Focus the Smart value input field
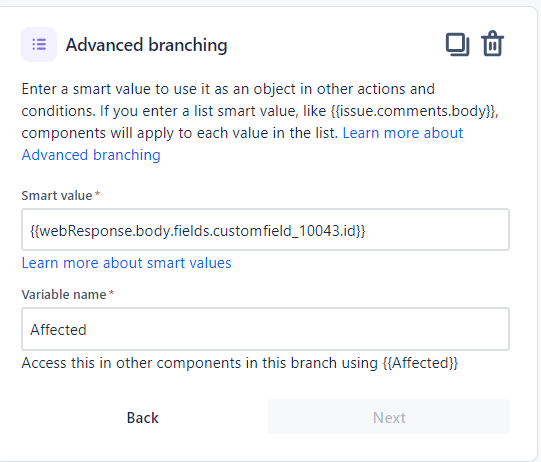 click(265, 229)
